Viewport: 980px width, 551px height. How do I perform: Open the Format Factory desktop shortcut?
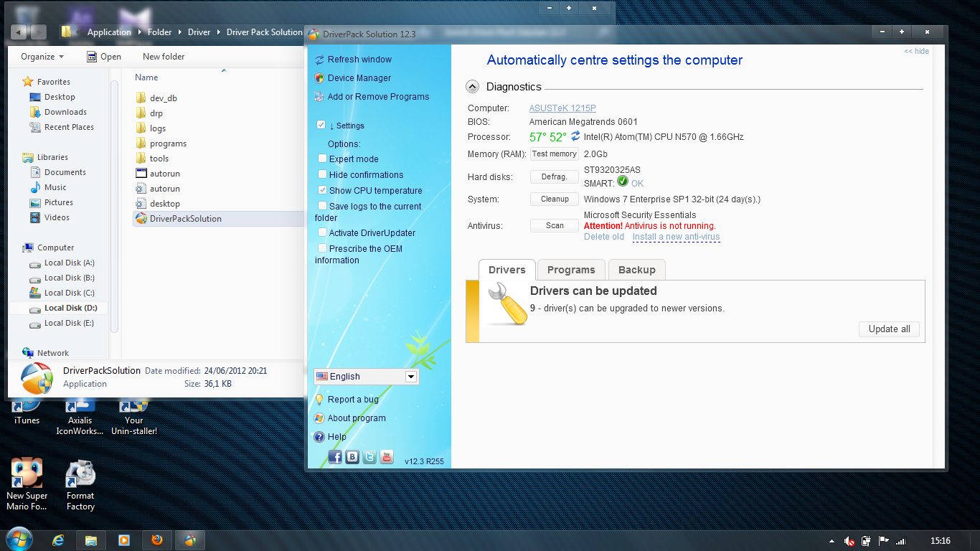point(80,486)
